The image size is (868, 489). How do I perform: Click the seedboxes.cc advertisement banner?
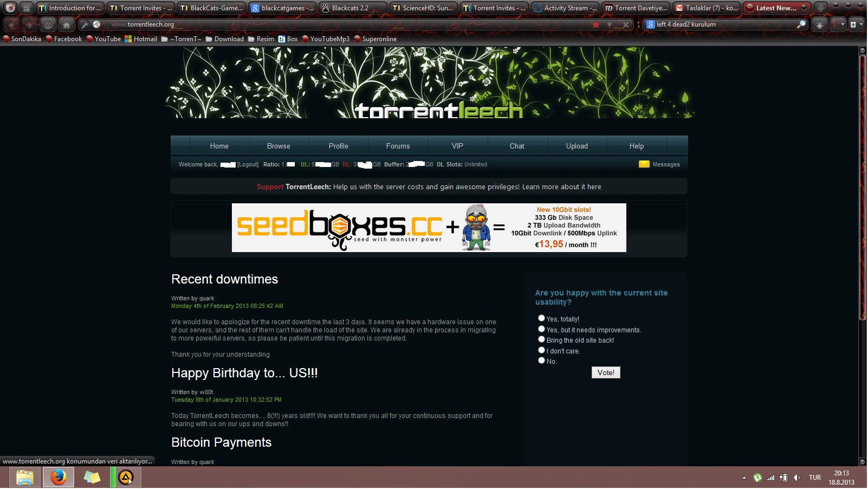click(x=429, y=228)
